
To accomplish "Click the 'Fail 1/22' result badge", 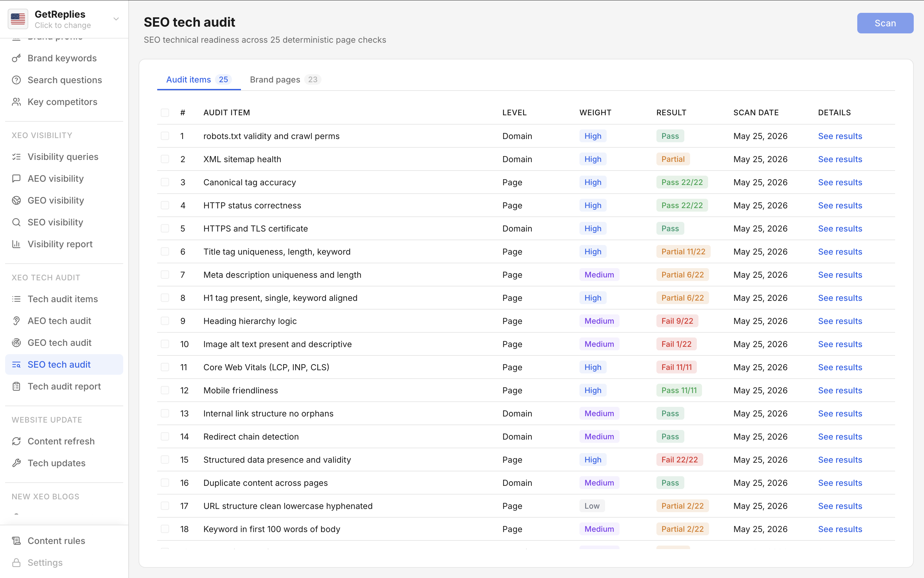I will tap(676, 344).
